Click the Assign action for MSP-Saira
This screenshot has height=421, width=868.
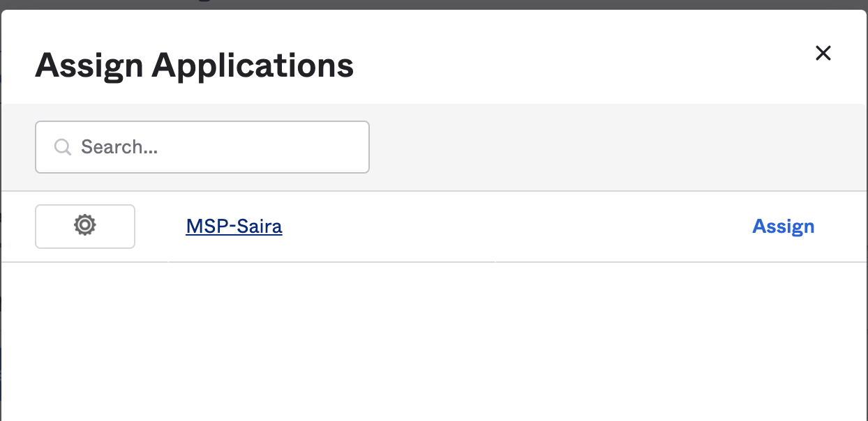pos(783,227)
